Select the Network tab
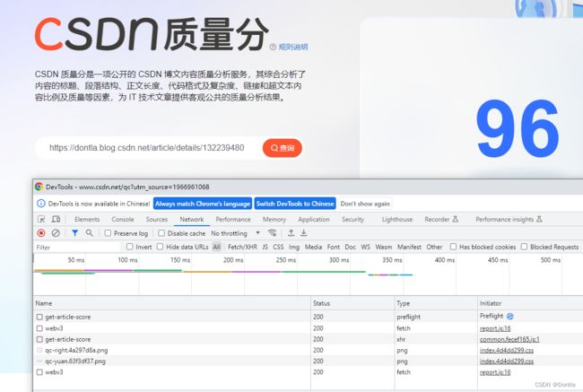 (192, 220)
